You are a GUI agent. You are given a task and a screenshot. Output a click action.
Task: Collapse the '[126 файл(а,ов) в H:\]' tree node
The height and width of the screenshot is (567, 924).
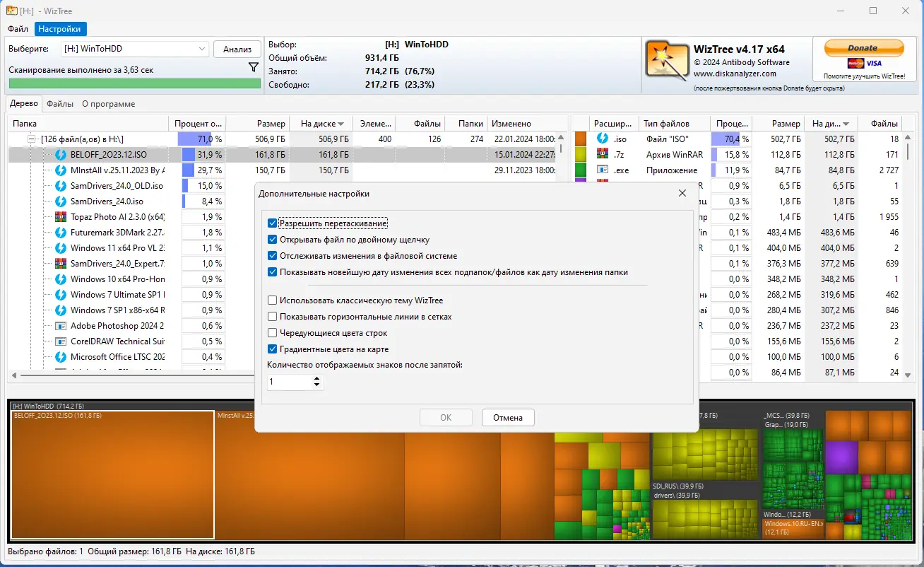[x=32, y=139]
